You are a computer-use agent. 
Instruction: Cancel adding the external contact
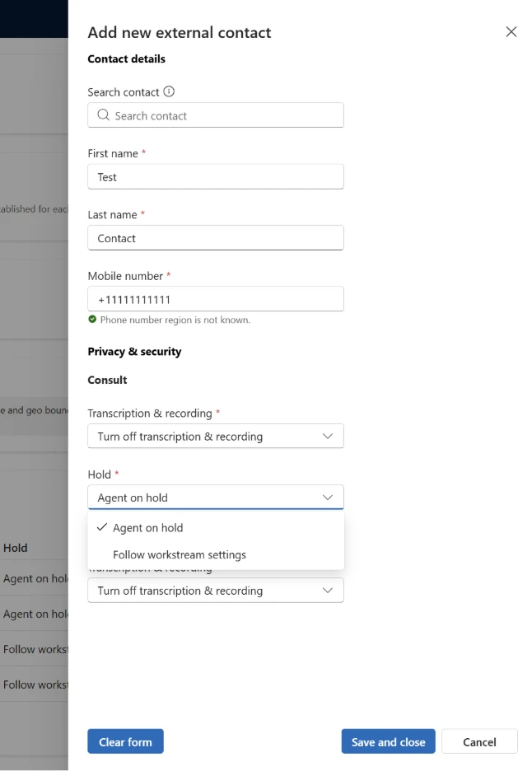[479, 742]
